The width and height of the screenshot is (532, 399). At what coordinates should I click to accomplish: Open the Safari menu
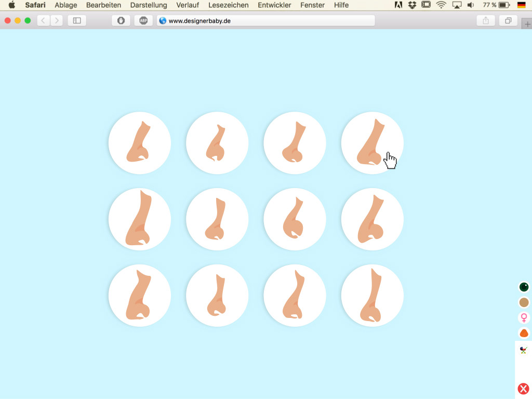point(35,5)
